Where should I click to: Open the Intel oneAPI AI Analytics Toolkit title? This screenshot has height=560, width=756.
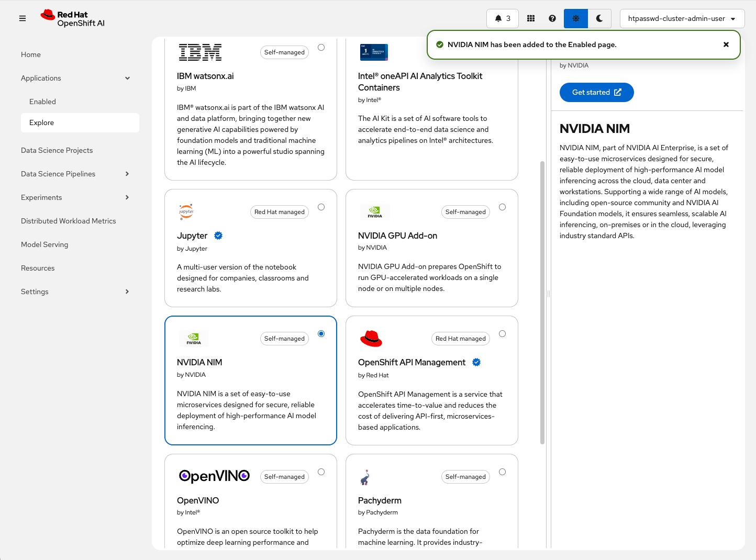[420, 82]
